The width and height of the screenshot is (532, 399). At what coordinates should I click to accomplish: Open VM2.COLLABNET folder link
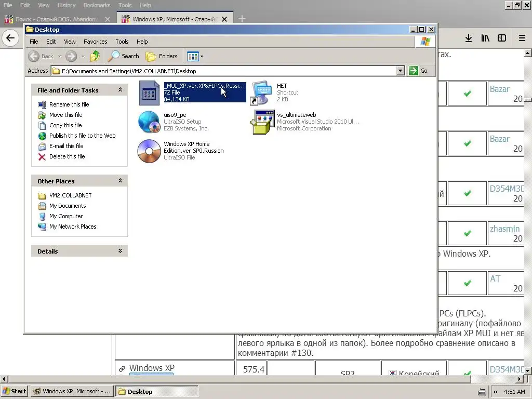pyautogui.click(x=71, y=195)
